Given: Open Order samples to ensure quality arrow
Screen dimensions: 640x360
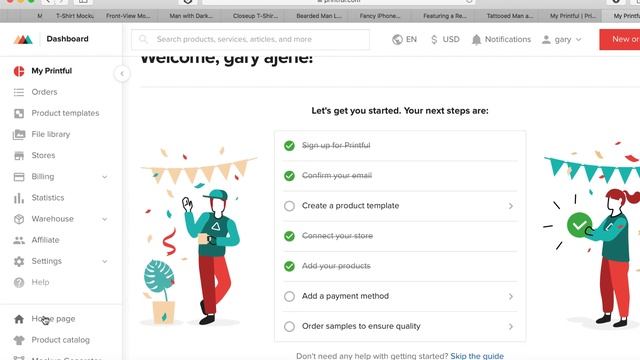Looking at the screenshot, I should click(x=511, y=327).
